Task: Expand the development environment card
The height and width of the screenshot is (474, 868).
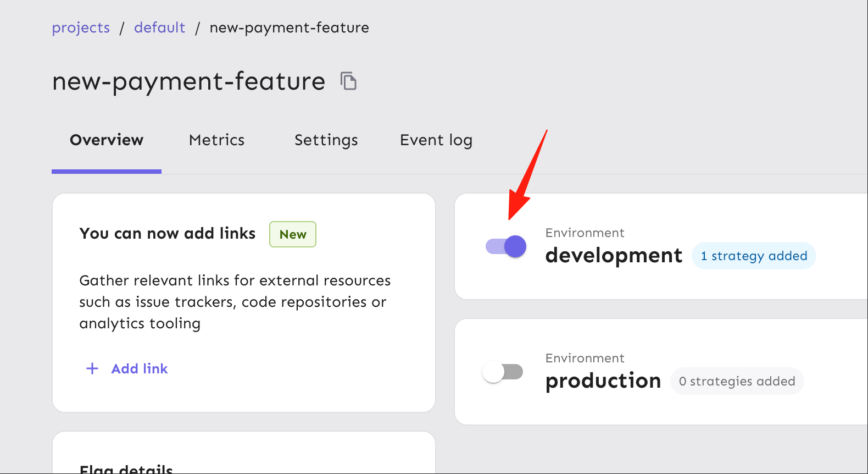Action: [x=661, y=246]
